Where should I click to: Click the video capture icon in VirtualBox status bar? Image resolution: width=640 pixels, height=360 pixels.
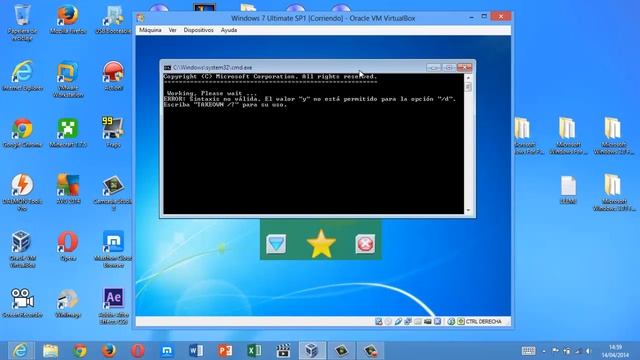pos(427,322)
